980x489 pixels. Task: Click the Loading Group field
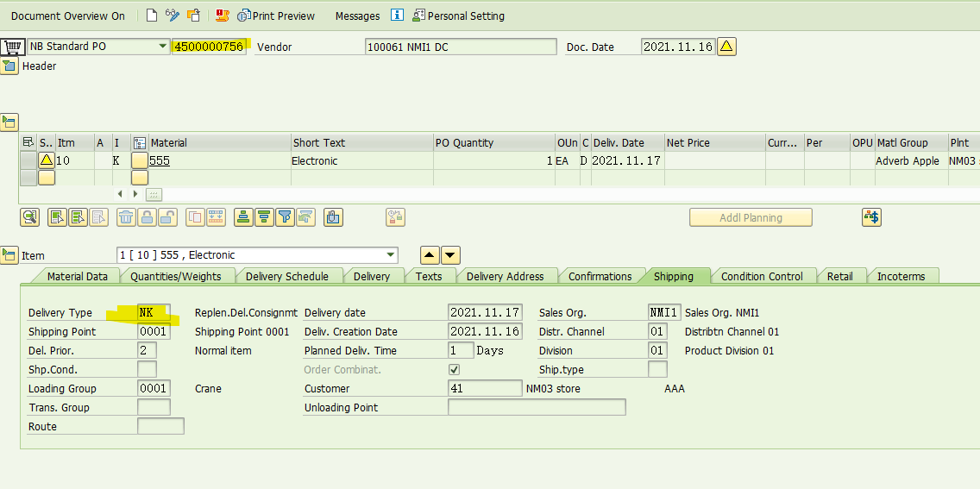154,388
